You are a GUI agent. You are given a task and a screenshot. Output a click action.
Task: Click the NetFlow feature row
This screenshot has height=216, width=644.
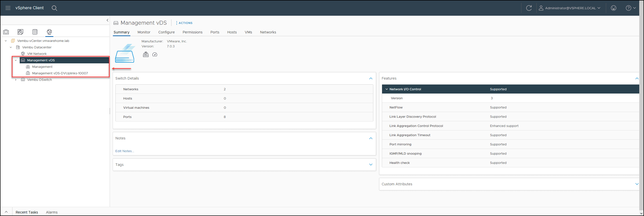tap(510, 108)
